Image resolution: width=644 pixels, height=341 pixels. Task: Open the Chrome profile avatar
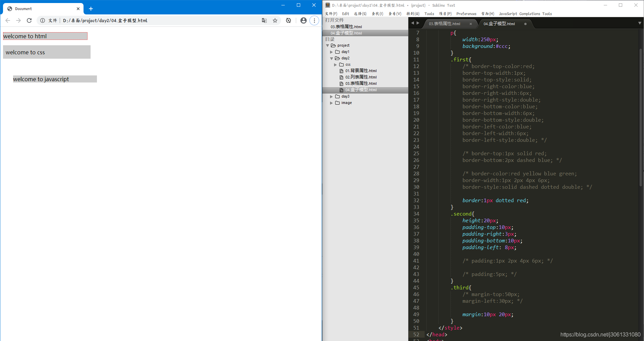point(304,20)
